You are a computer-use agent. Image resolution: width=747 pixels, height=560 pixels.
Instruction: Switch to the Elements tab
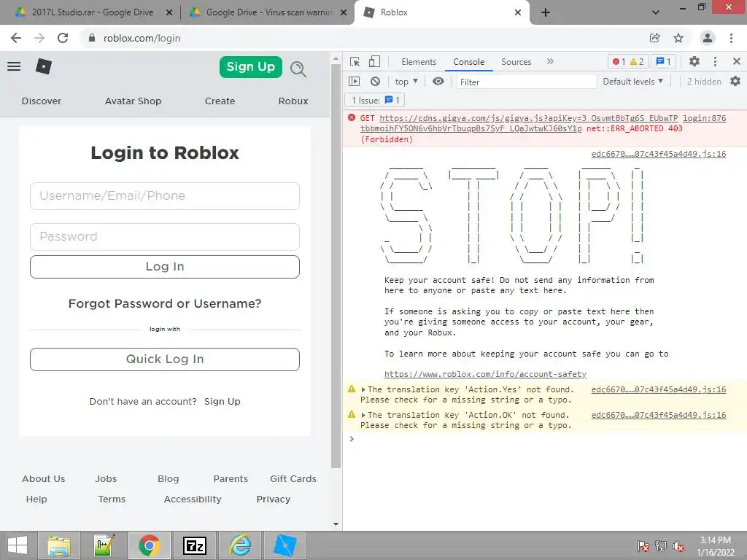pyautogui.click(x=419, y=62)
